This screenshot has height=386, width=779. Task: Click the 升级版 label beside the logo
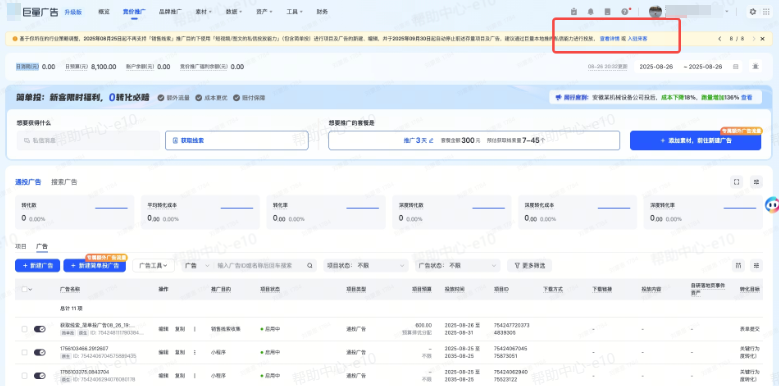point(73,12)
